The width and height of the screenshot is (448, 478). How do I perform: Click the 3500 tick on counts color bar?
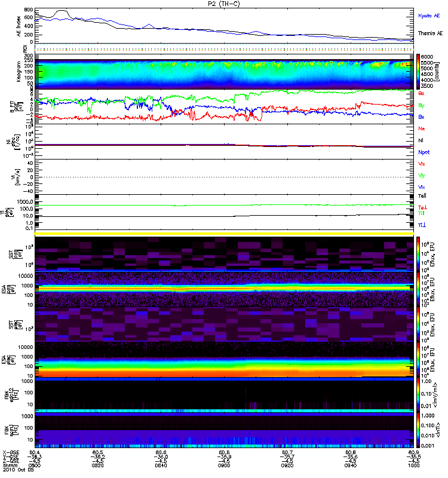coord(426,86)
